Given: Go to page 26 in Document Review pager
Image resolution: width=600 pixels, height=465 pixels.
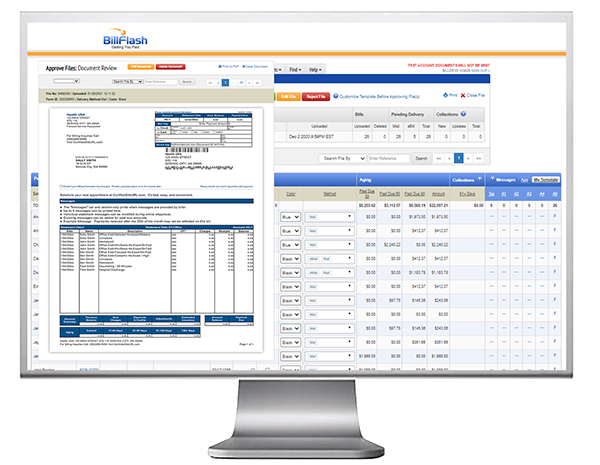Looking at the screenshot, I should [x=241, y=83].
